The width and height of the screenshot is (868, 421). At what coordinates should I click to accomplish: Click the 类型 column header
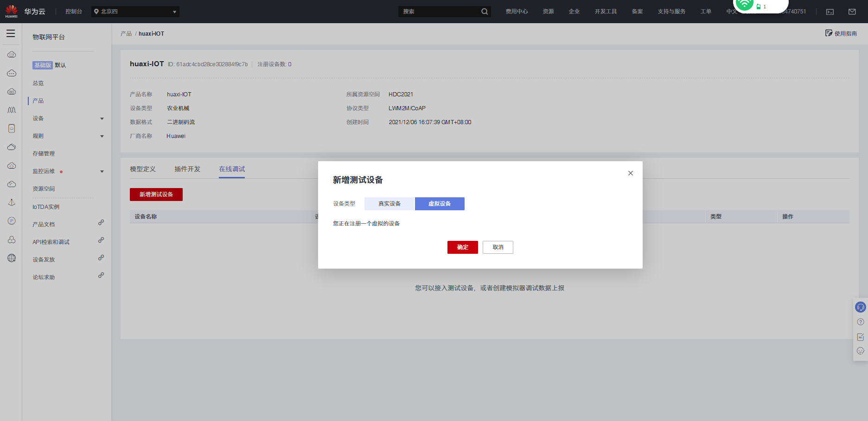pyautogui.click(x=716, y=217)
